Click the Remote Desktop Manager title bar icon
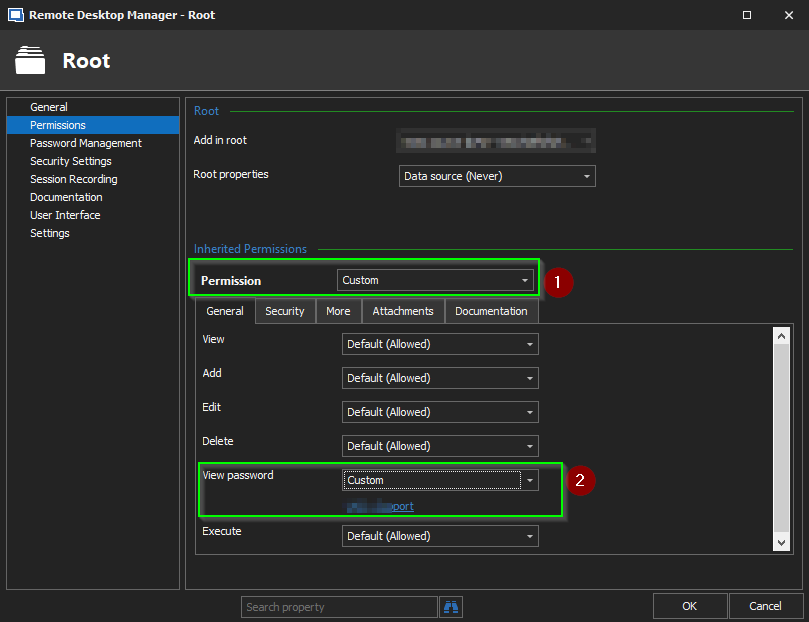 15,15
